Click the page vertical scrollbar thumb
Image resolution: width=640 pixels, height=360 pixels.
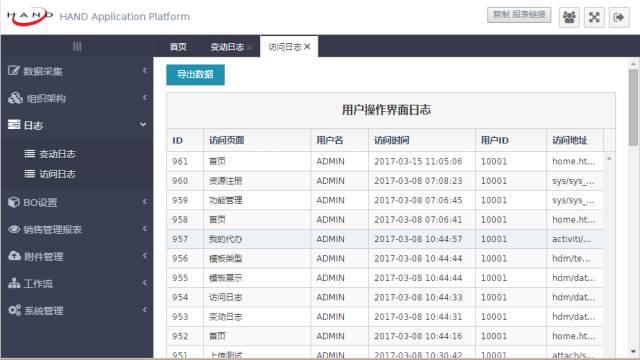(x=633, y=107)
